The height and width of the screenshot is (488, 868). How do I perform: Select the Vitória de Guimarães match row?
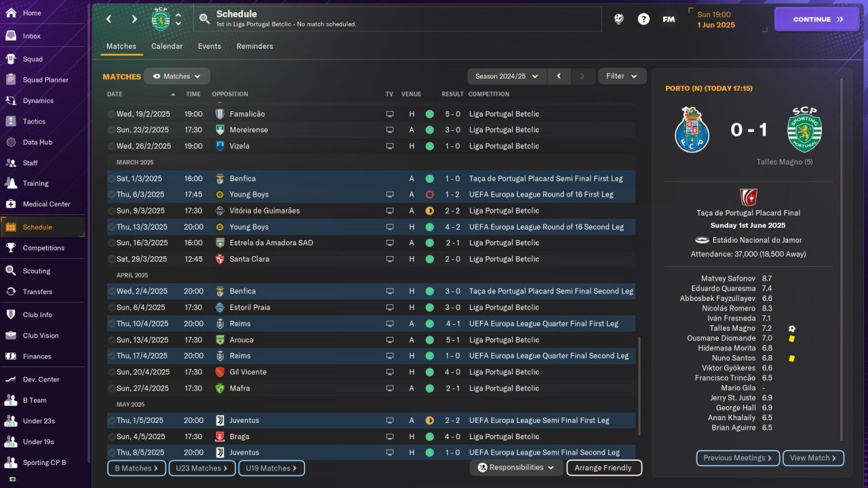(370, 211)
